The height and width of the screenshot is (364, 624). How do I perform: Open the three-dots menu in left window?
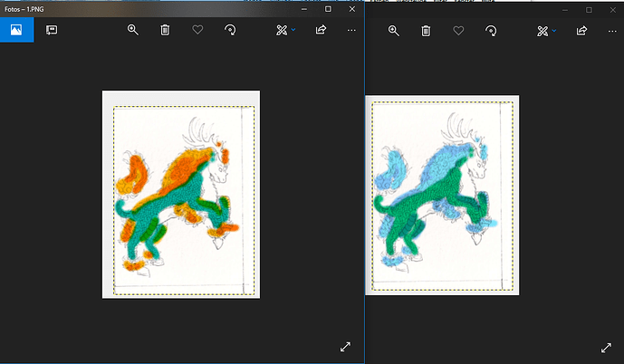[x=351, y=30]
